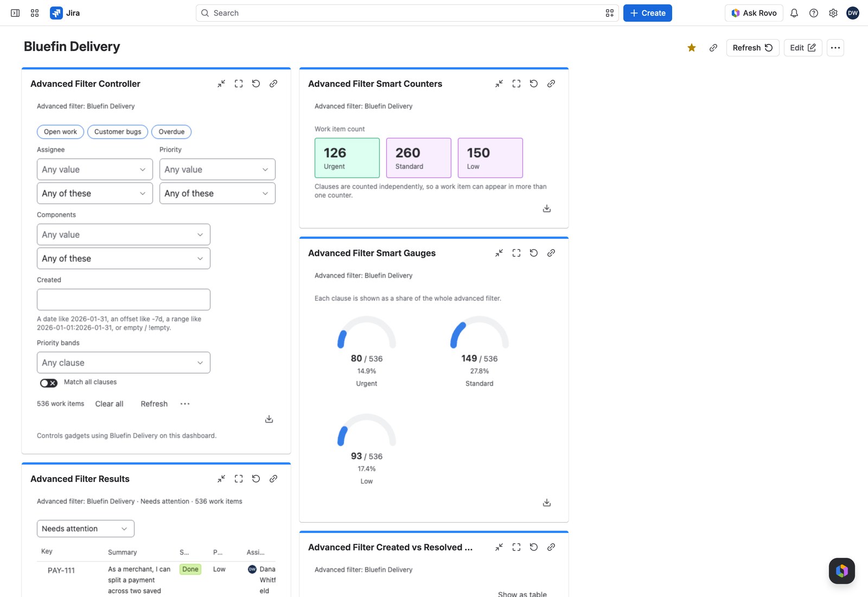Image resolution: width=868 pixels, height=597 pixels.
Task: Open the app switcher grid icon
Action: click(35, 13)
